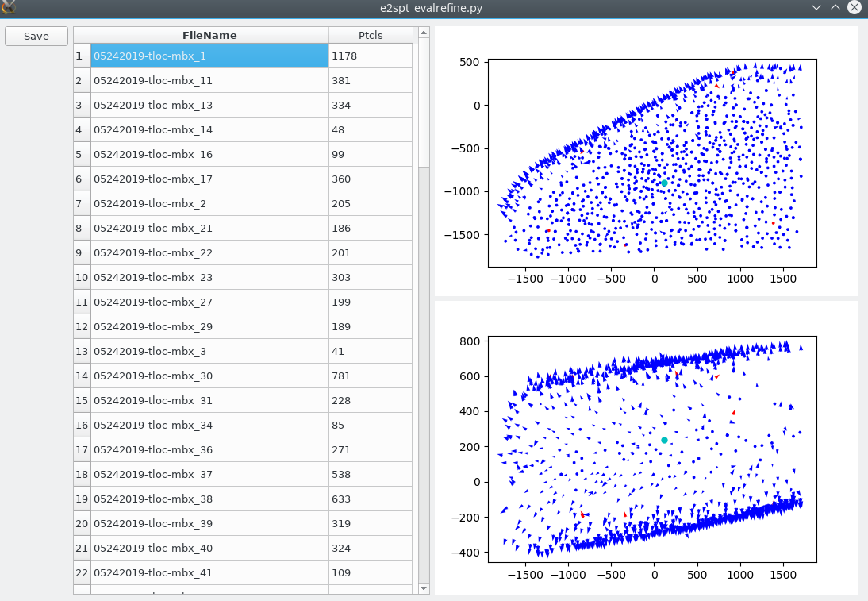Minimize window using title bar chevron
Image resolution: width=868 pixels, height=601 pixels.
tap(816, 7)
